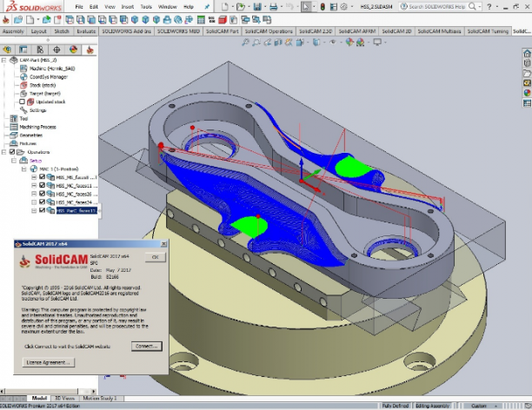This screenshot has height=410, width=532.
Task: Uncheck the HSS_MC_faces24 operation checkbox
Action: (x=42, y=202)
